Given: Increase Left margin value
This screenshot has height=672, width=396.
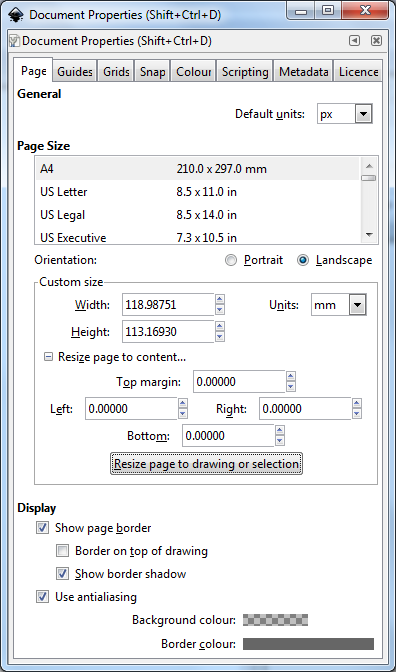Looking at the screenshot, I should tap(183, 403).
